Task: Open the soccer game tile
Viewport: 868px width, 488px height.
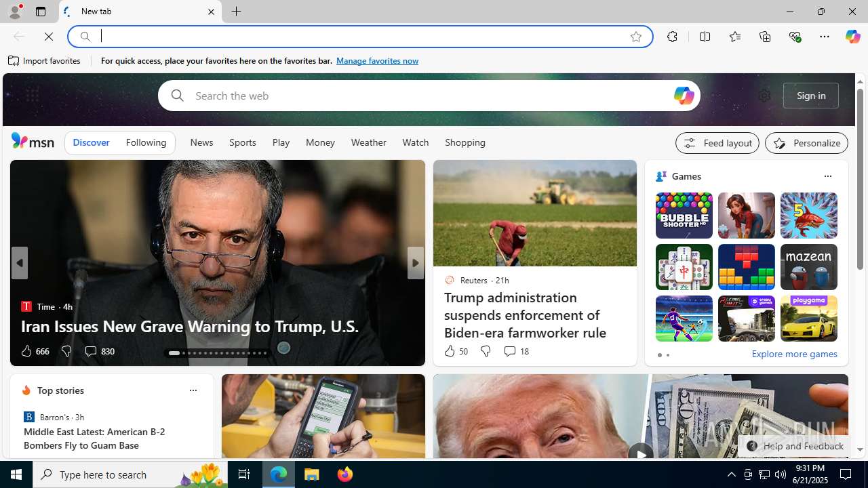Action: click(x=684, y=319)
